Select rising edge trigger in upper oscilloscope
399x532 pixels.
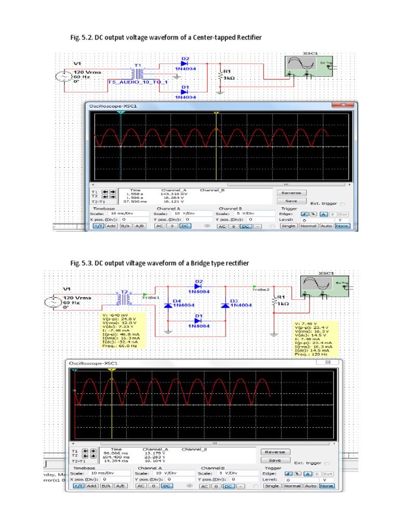(304, 214)
